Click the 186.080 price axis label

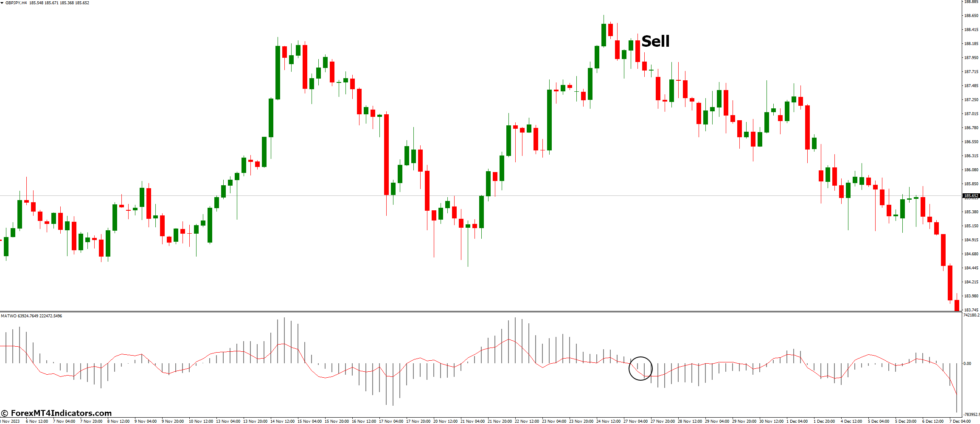click(971, 170)
